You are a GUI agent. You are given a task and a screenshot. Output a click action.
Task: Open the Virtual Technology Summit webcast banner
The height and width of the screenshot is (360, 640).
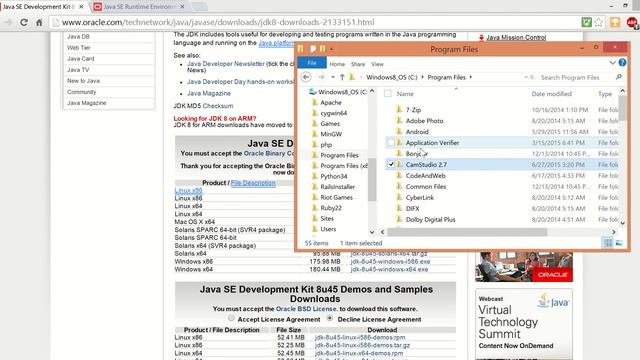coord(524,324)
